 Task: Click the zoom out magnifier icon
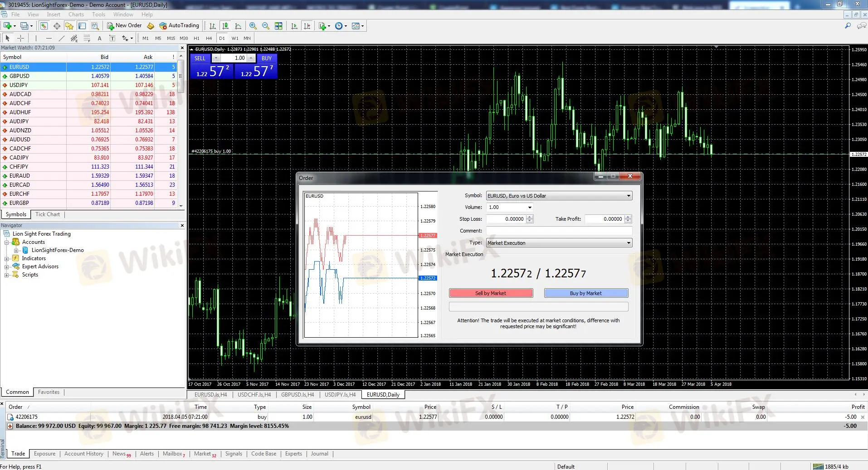tap(266, 26)
